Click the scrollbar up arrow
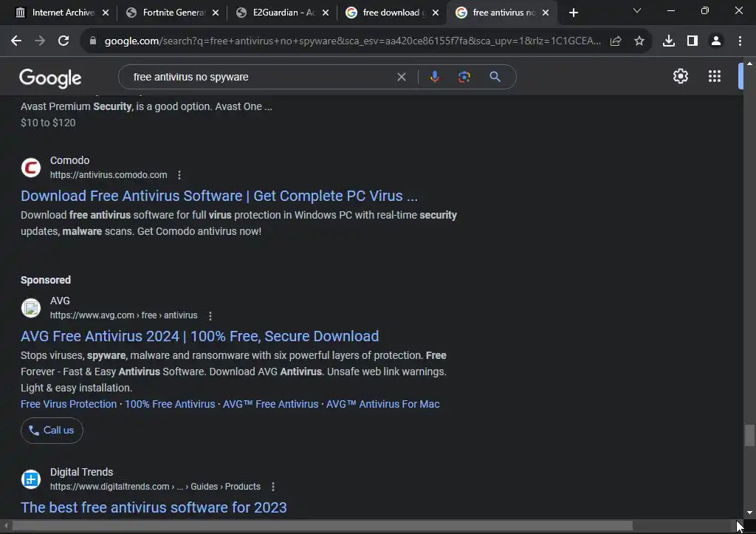This screenshot has height=534, width=756. 749,64
